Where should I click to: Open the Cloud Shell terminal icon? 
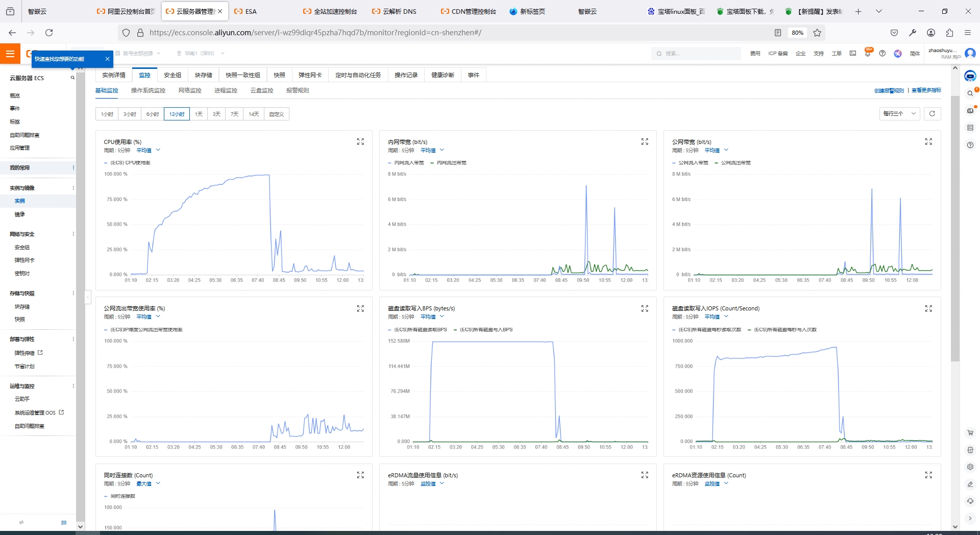pyautogui.click(x=852, y=54)
